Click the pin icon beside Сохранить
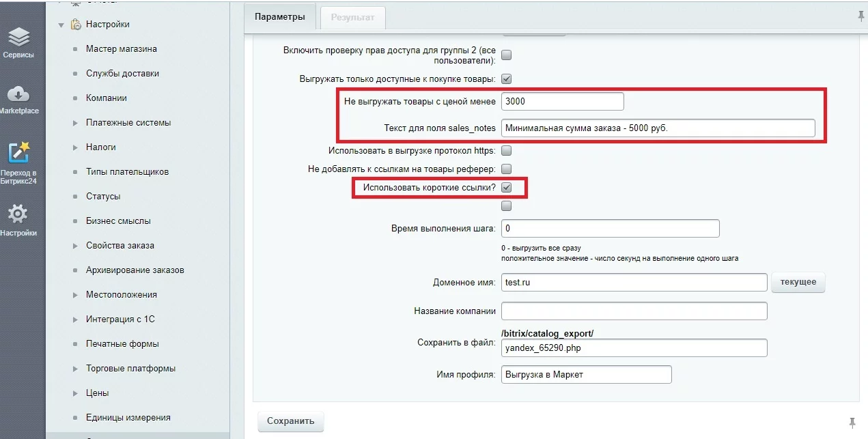868x439 pixels. tap(852, 421)
